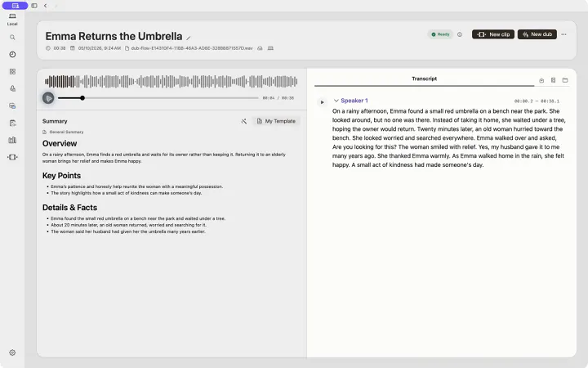This screenshot has height=368, width=588.
Task: Open the screen capture icon in sidebar
Action: [12, 105]
